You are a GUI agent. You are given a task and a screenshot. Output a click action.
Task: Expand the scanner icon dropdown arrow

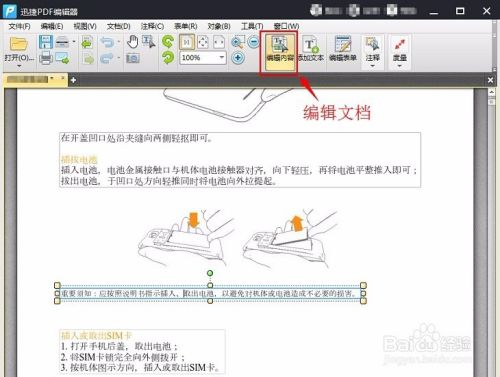pyautogui.click(x=74, y=42)
